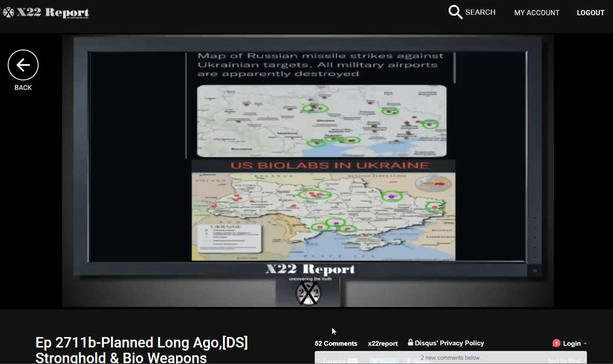Click the lock icon beside Privacy Policy
This screenshot has width=613, height=364.
[410, 342]
